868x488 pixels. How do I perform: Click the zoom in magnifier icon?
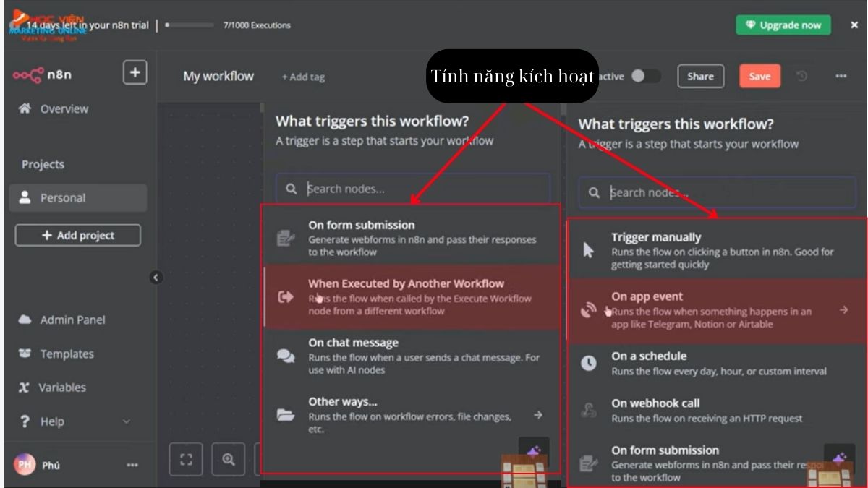(229, 460)
